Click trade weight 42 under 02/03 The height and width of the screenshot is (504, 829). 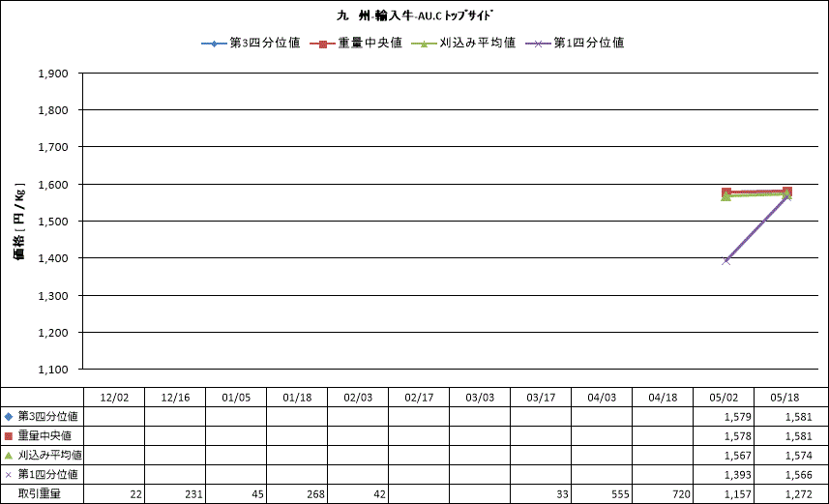tap(379, 494)
